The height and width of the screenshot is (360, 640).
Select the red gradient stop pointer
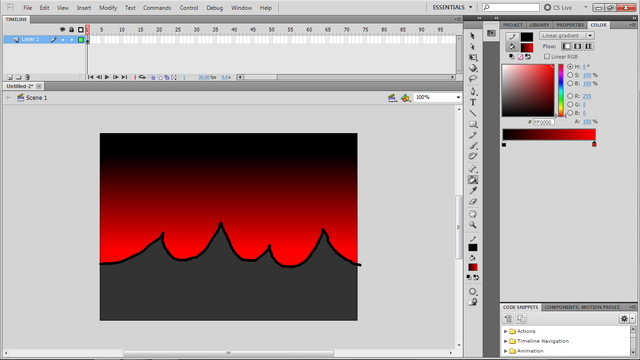pos(594,144)
